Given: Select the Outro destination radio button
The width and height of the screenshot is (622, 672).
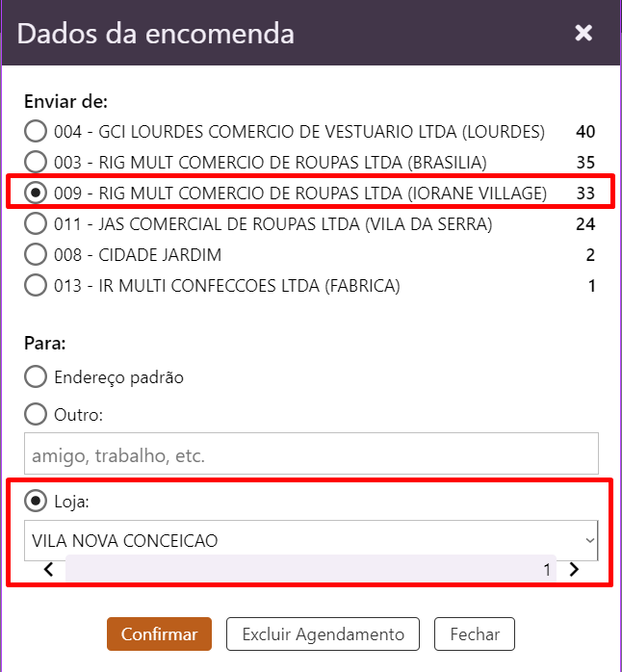Looking at the screenshot, I should click(x=36, y=414).
